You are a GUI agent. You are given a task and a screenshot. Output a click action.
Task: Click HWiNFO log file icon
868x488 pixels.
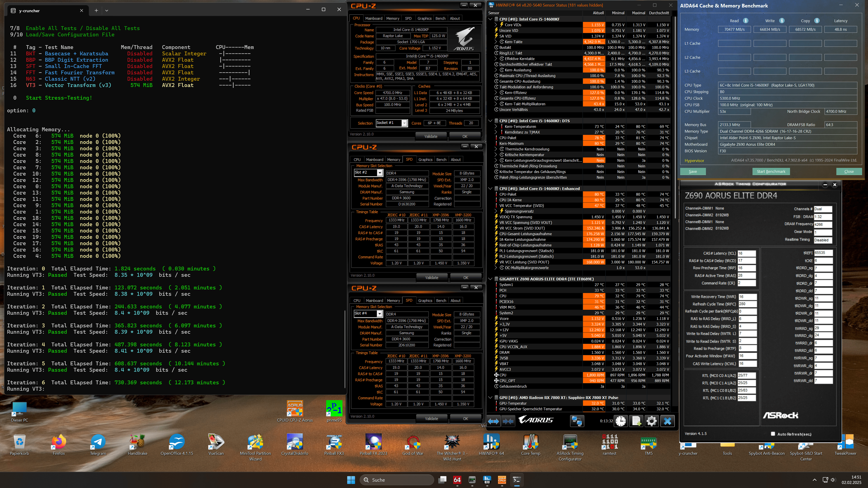[x=636, y=421]
